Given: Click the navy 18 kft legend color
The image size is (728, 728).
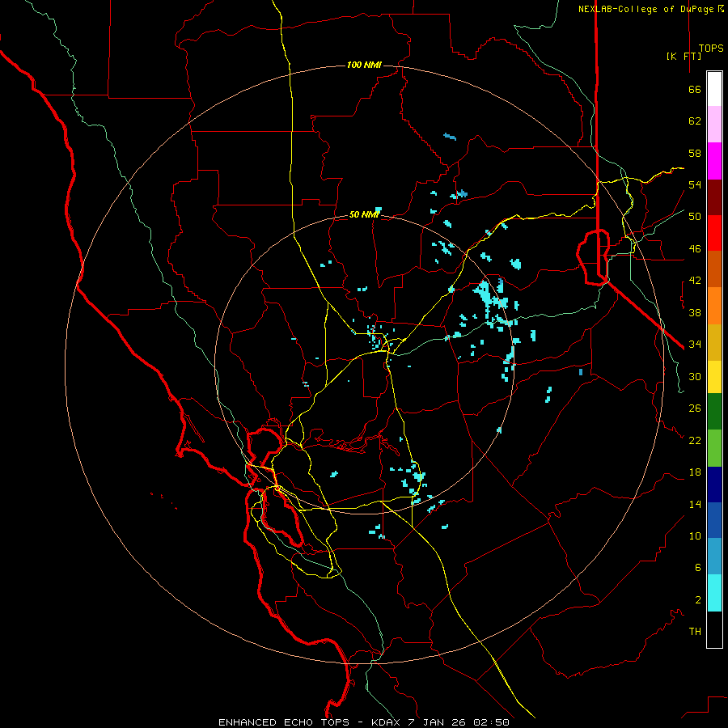Looking at the screenshot, I should point(714,485).
